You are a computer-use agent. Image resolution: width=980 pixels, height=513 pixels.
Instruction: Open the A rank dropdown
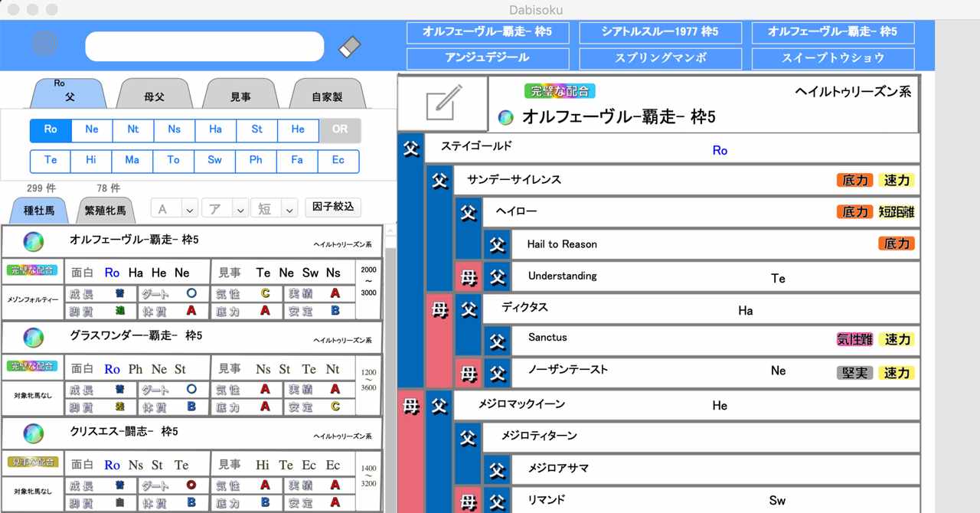(x=174, y=208)
